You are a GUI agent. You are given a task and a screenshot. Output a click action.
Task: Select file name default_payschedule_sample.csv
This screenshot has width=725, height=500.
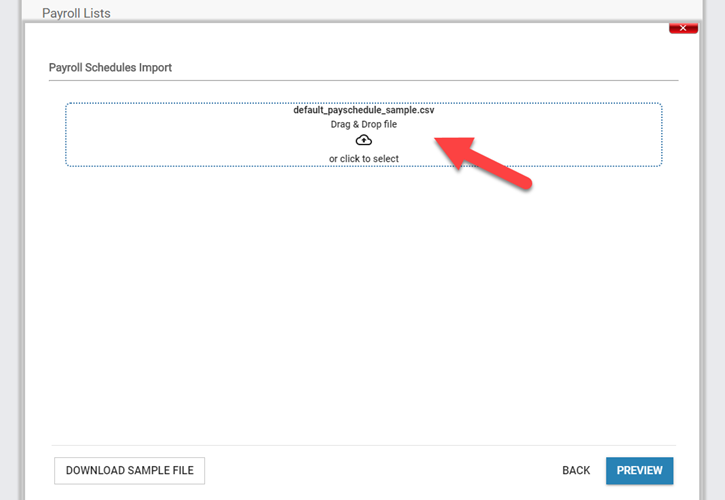[363, 110]
